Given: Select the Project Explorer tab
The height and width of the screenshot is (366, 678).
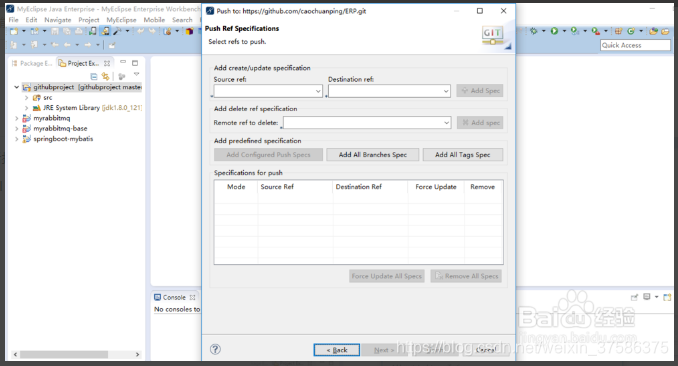Looking at the screenshot, I should (x=83, y=63).
